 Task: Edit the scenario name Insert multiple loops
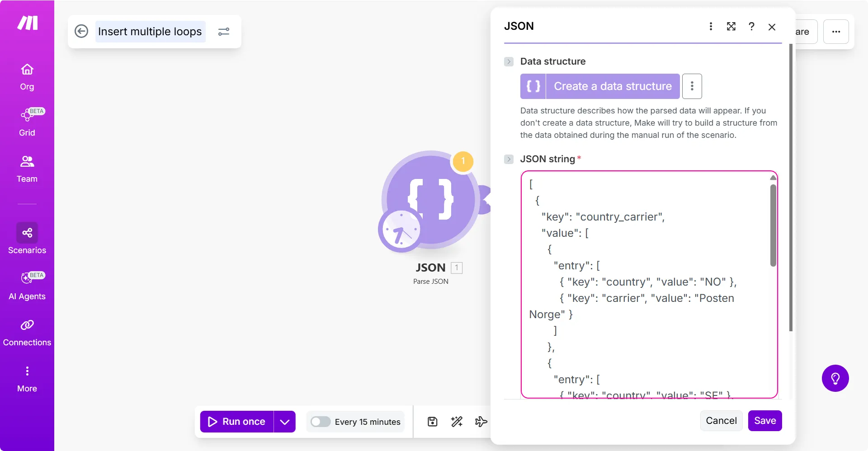click(x=150, y=32)
